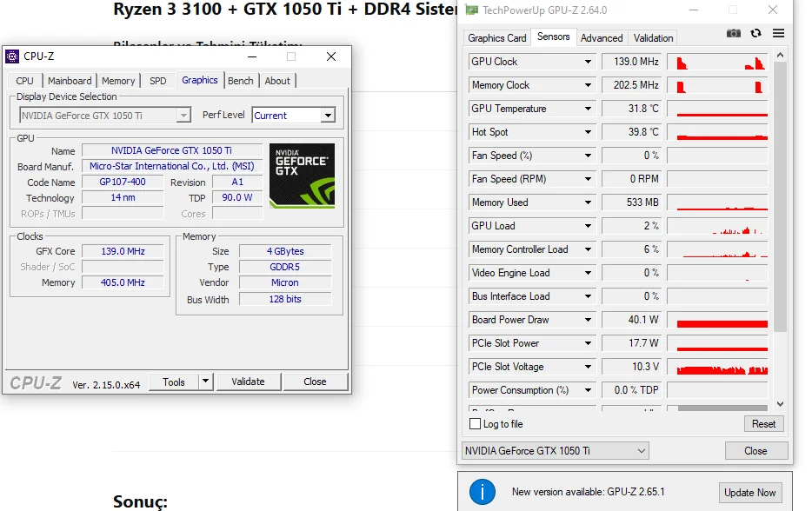
Task: Open the PCIe Slot Voltage dropdown
Action: pyautogui.click(x=588, y=367)
